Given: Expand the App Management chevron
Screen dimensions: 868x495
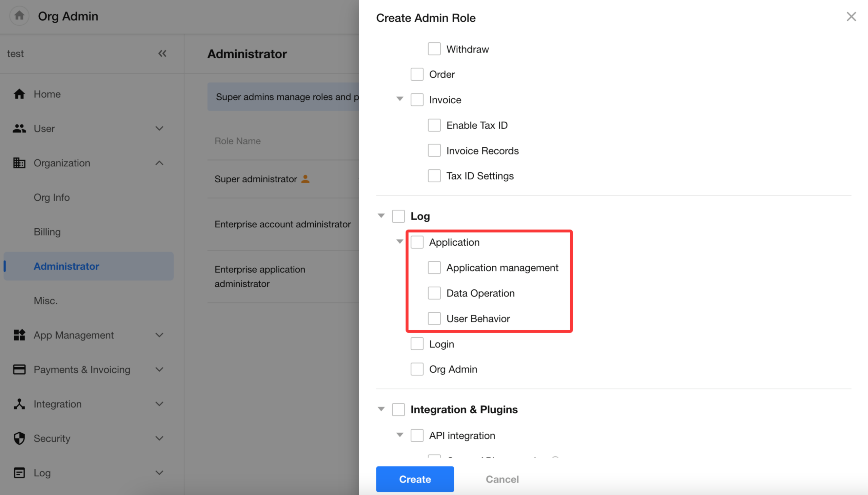Looking at the screenshot, I should 159,335.
